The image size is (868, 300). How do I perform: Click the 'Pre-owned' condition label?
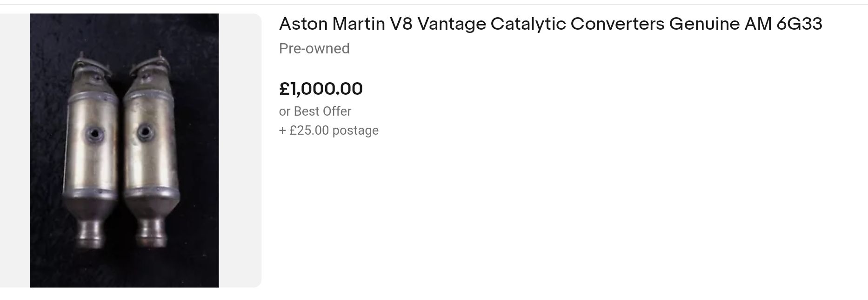pos(314,49)
